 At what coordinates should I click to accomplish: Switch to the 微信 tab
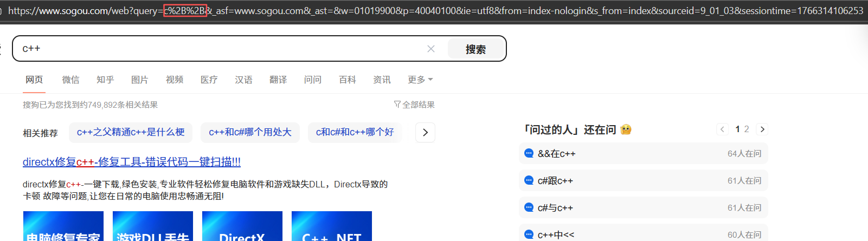pyautogui.click(x=70, y=80)
